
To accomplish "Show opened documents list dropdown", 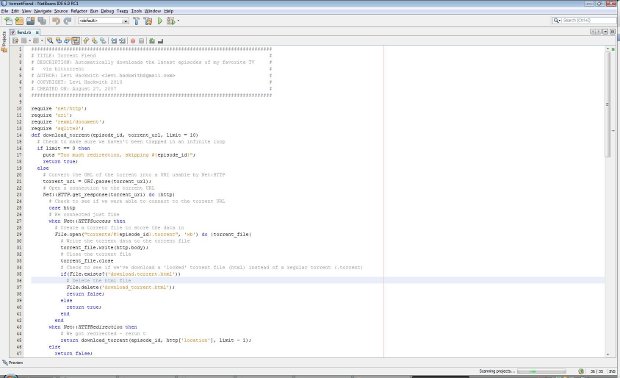I will point(605,32).
